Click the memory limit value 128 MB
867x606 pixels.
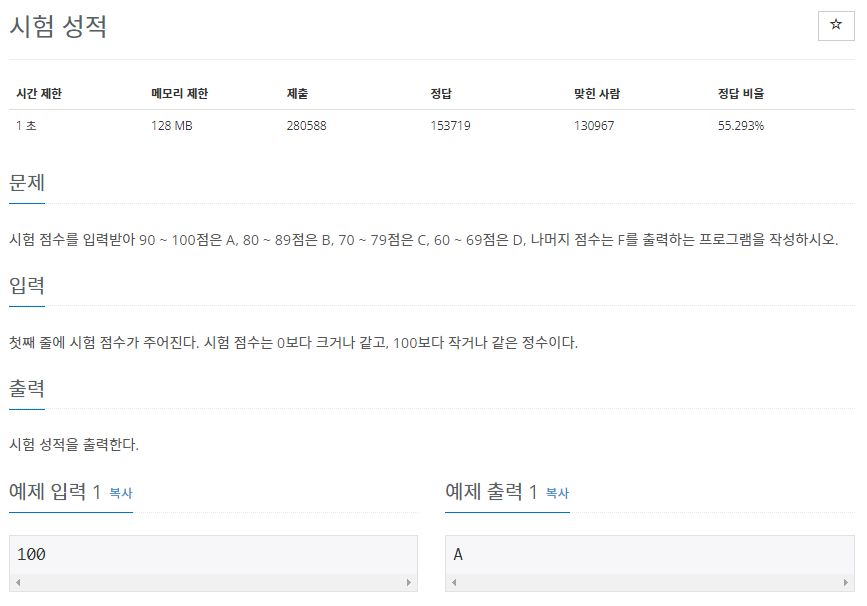(x=172, y=126)
